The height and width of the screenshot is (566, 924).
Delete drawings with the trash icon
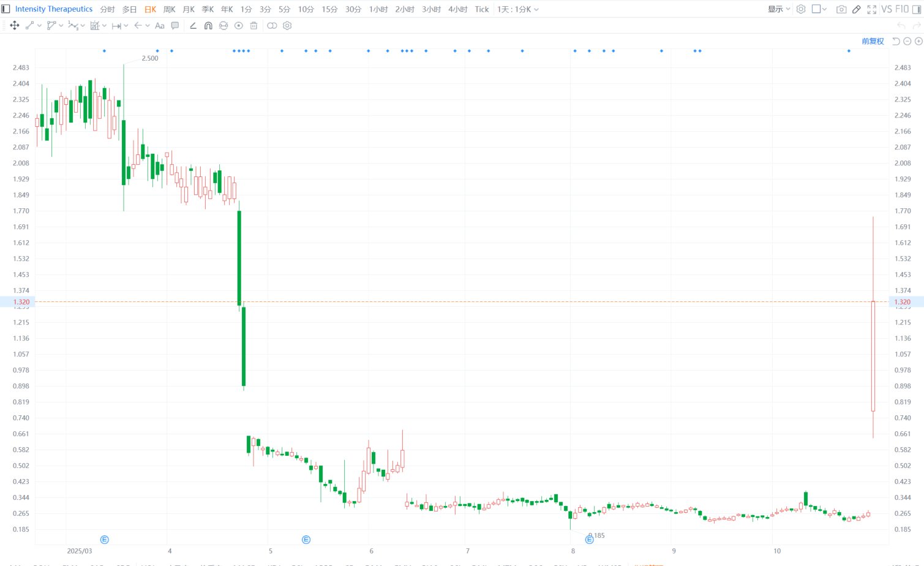pyautogui.click(x=254, y=26)
